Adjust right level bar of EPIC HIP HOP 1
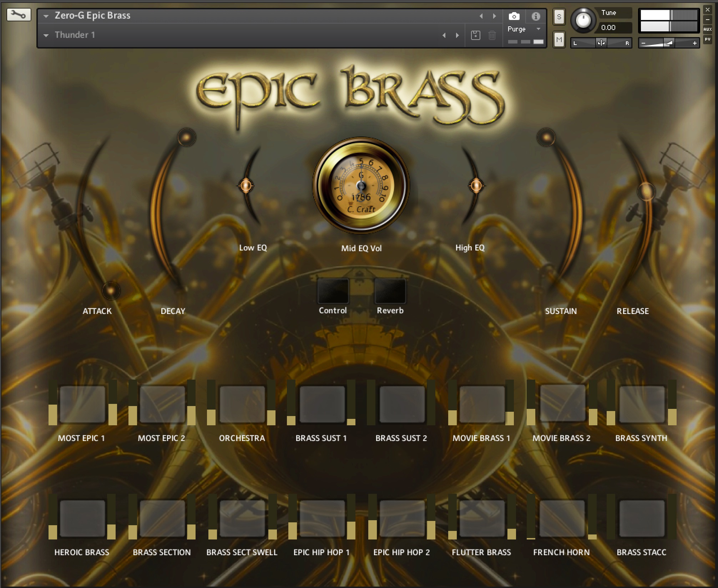 (351, 517)
